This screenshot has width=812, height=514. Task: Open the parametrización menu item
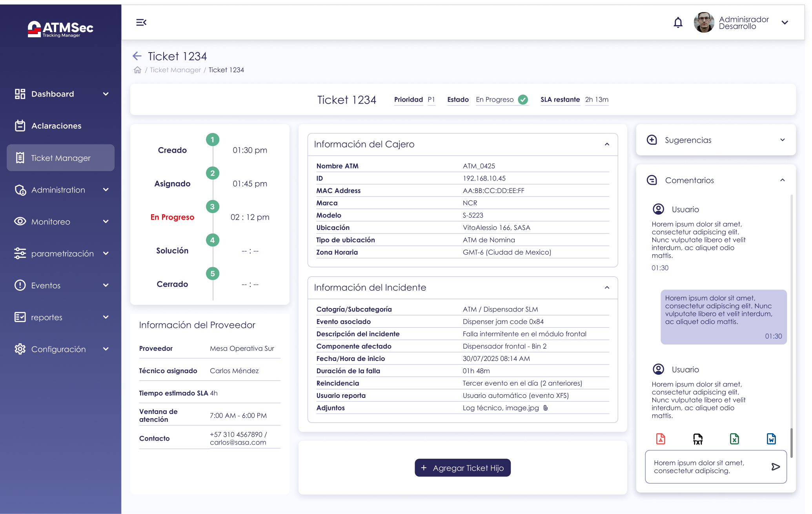pos(62,253)
